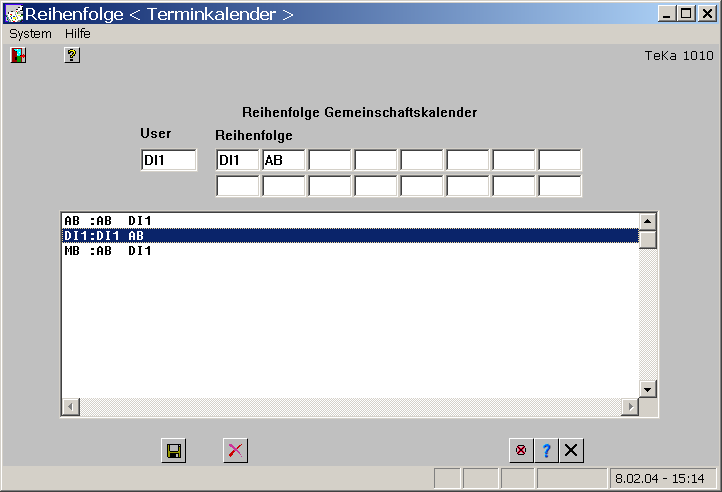This screenshot has width=722, height=492.
Task: Click the floppy disk save icon
Action: click(x=174, y=451)
